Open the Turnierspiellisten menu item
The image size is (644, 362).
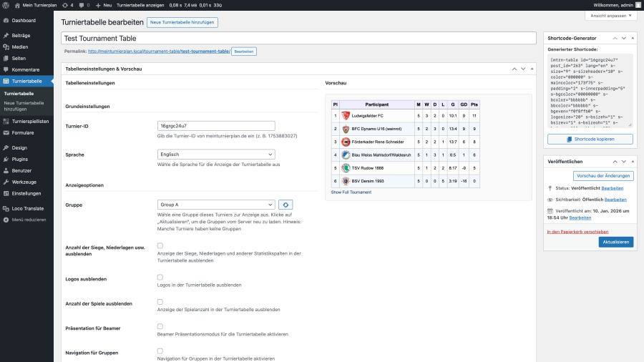tap(30, 122)
